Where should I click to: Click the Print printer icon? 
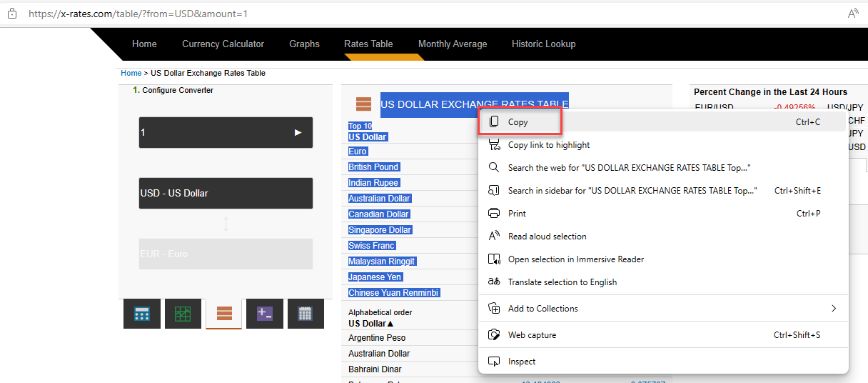pyautogui.click(x=494, y=214)
